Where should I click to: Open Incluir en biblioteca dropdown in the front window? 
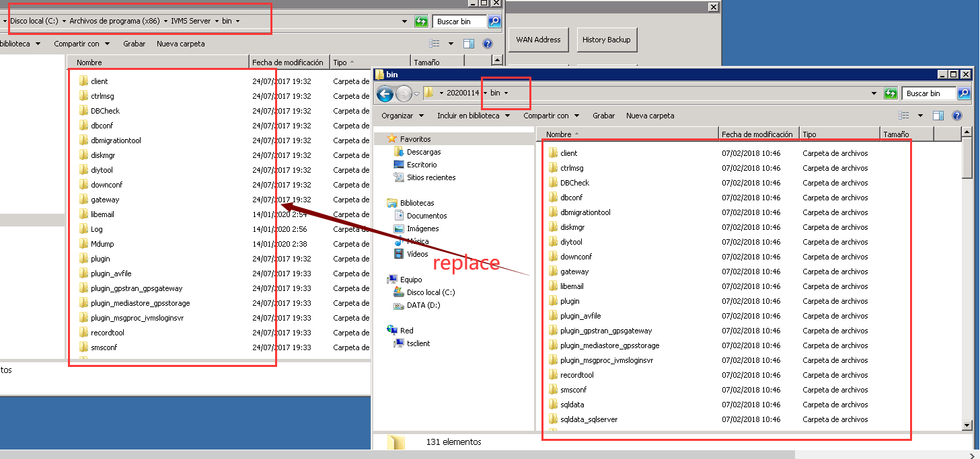473,116
